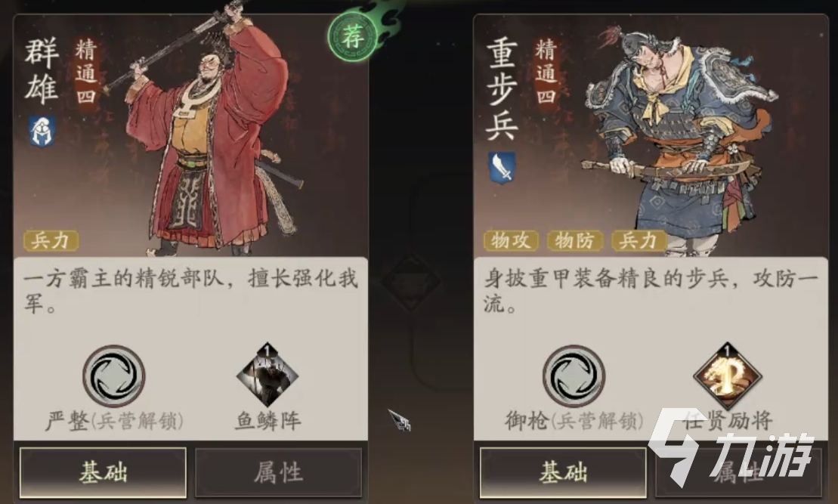Click the 物防 tag on 重步兵 card
This screenshot has height=504, width=838.
575,240
